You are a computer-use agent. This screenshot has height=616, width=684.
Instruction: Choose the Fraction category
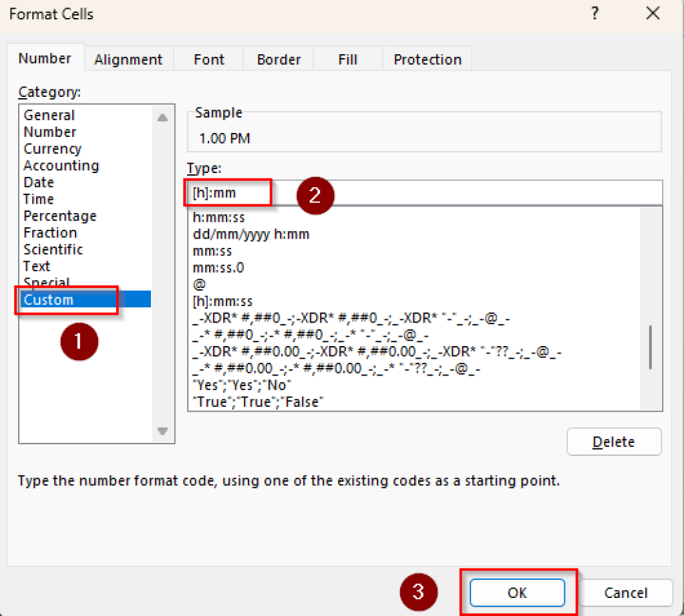coord(50,232)
